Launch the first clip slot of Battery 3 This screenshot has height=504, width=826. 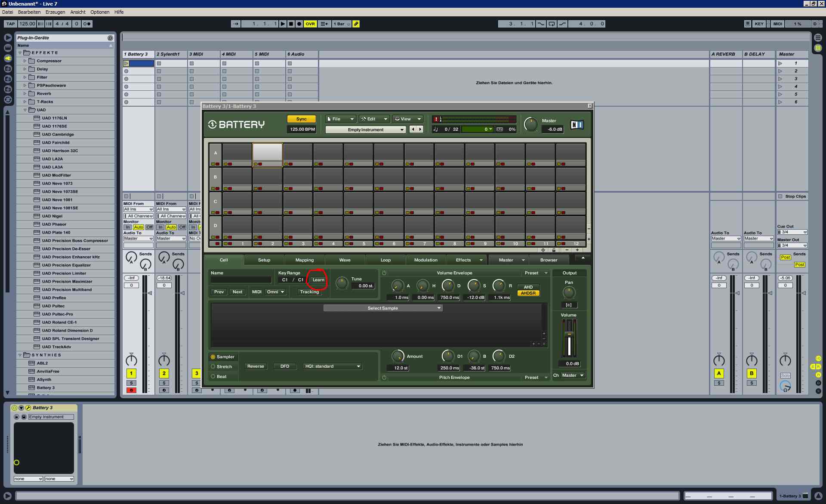[126, 64]
